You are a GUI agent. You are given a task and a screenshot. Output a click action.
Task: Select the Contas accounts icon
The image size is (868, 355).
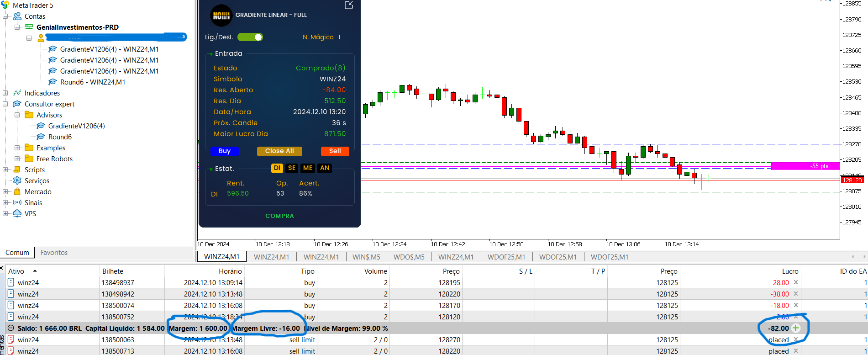pyautogui.click(x=17, y=16)
